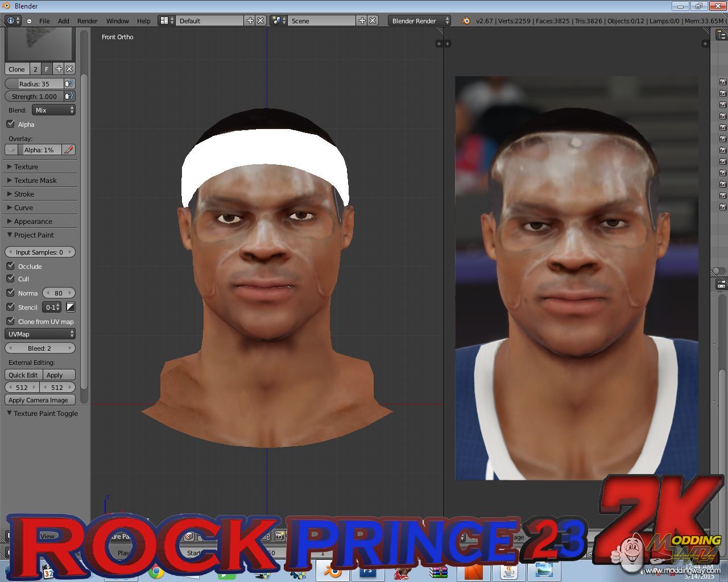
Task: Disable the Occlude checkbox
Action: pyautogui.click(x=10, y=266)
